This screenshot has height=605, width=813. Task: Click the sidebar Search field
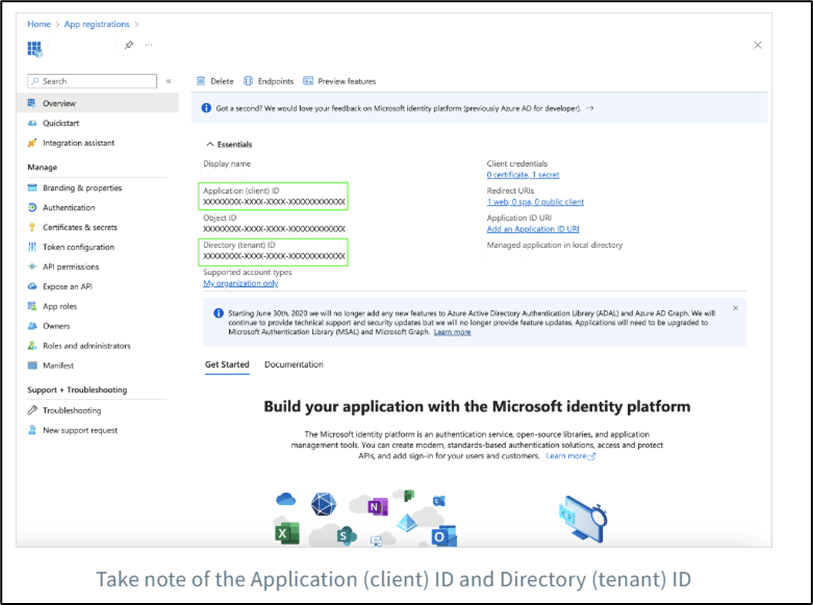pyautogui.click(x=92, y=81)
